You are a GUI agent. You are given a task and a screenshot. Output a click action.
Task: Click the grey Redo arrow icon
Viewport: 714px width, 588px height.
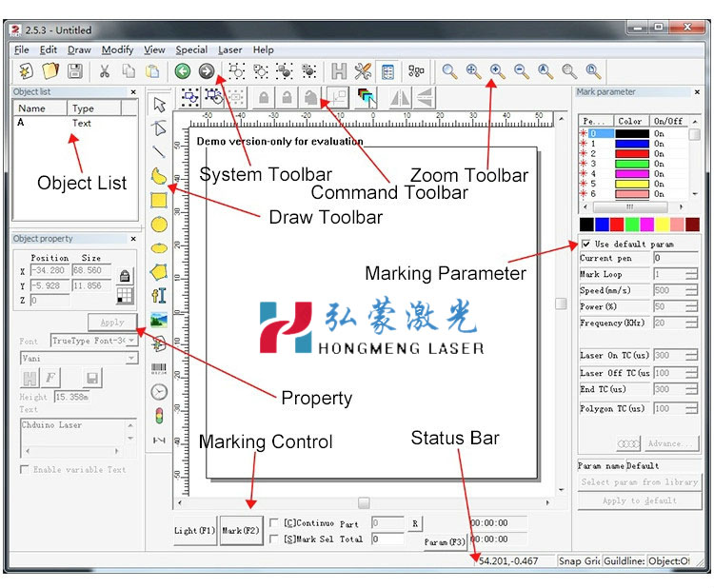207,71
